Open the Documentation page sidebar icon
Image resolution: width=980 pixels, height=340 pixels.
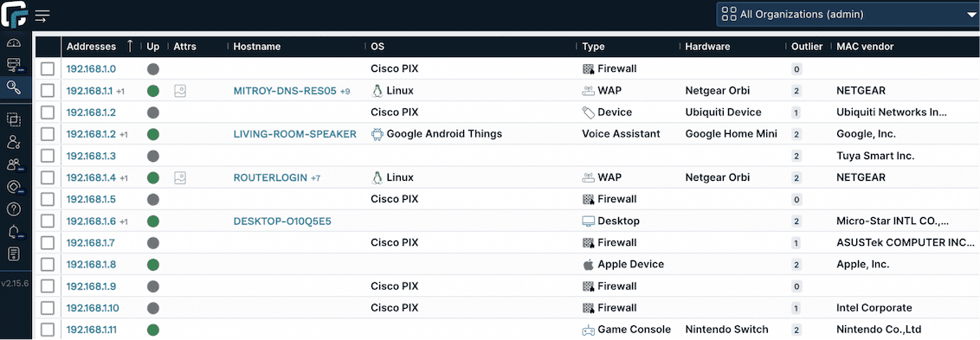click(x=15, y=253)
